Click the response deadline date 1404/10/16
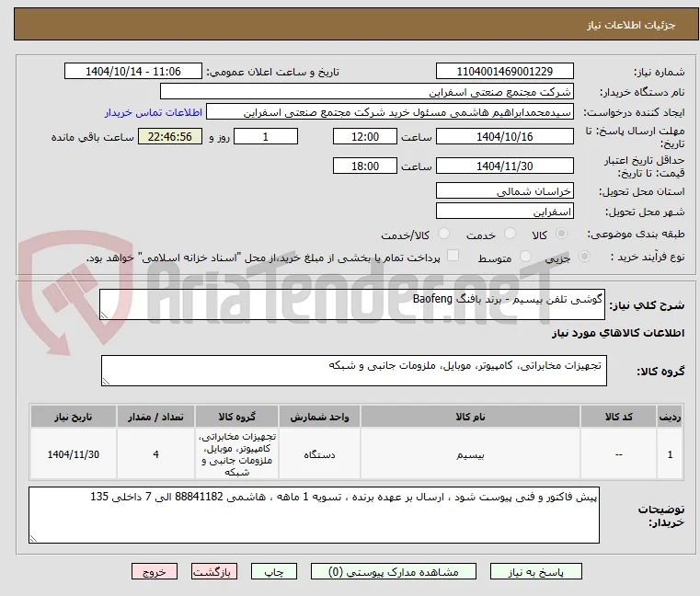 [x=504, y=137]
